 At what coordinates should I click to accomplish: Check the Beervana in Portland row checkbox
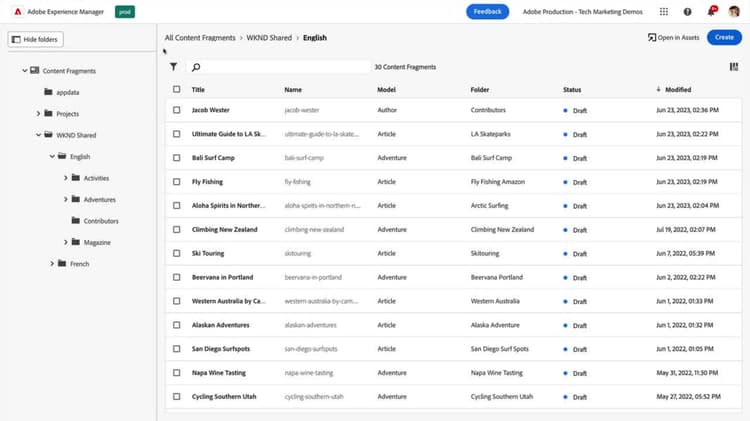(x=176, y=277)
